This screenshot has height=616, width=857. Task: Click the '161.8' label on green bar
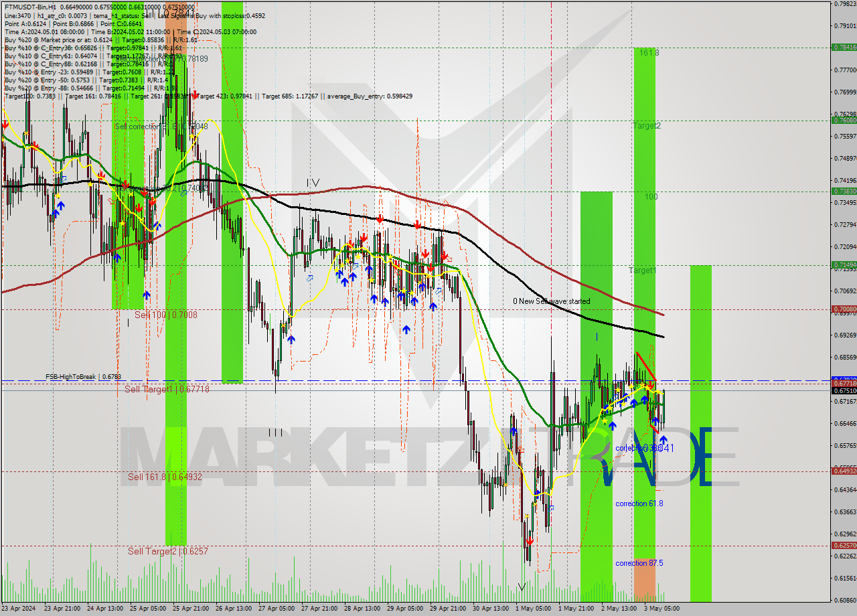point(649,52)
